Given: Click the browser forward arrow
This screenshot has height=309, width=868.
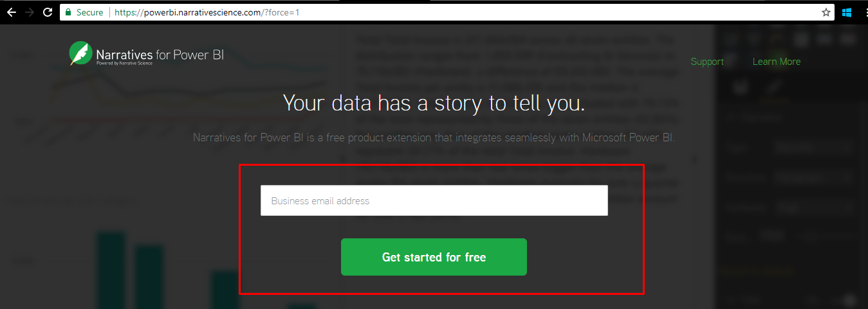Looking at the screenshot, I should click(x=29, y=12).
